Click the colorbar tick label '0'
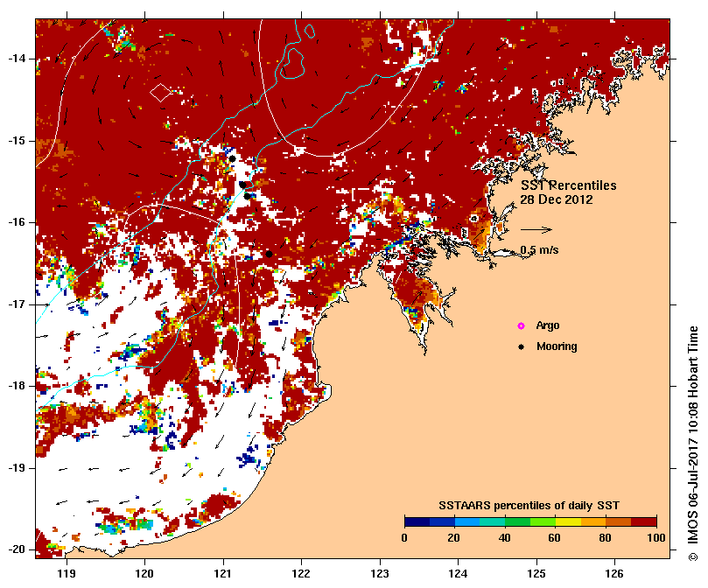The width and height of the screenshot is (708, 588). pos(404,538)
